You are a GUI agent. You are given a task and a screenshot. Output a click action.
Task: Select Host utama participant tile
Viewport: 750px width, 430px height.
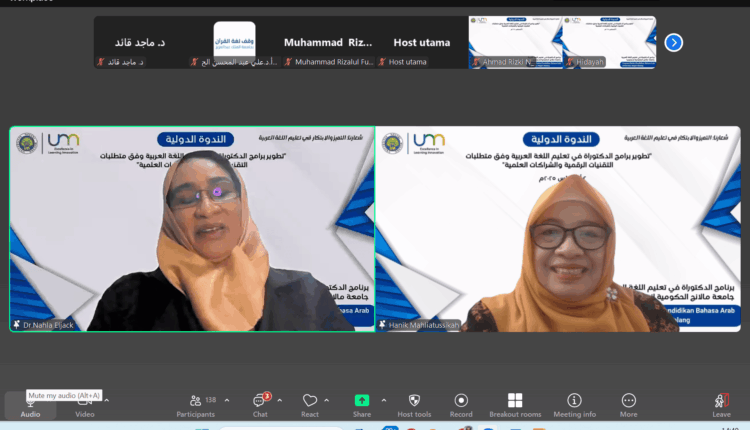click(x=421, y=43)
